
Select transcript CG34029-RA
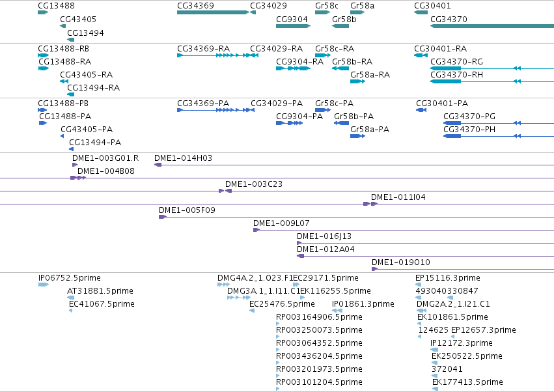tap(277, 49)
